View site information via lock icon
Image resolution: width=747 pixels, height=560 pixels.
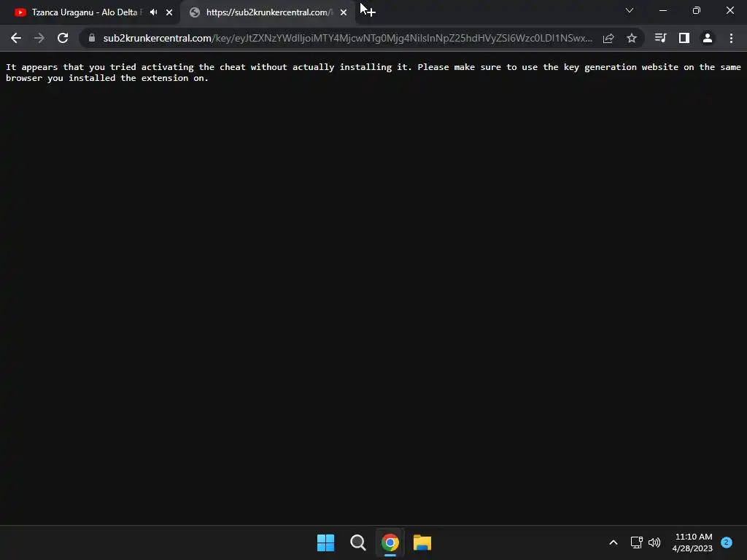[x=92, y=38]
